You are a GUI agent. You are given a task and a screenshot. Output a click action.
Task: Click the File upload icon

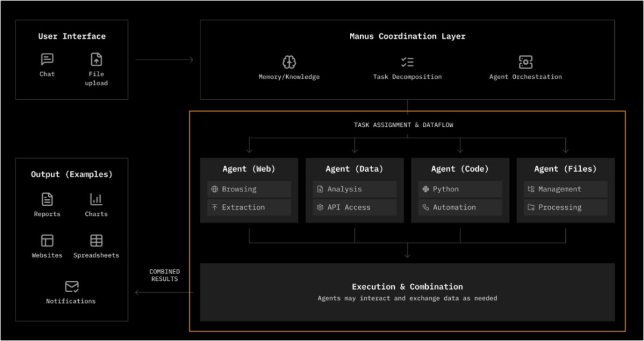tap(96, 60)
